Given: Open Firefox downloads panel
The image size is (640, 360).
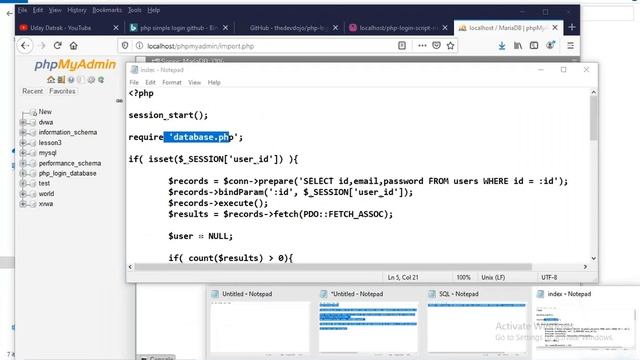Looking at the screenshot, I should coord(502,46).
